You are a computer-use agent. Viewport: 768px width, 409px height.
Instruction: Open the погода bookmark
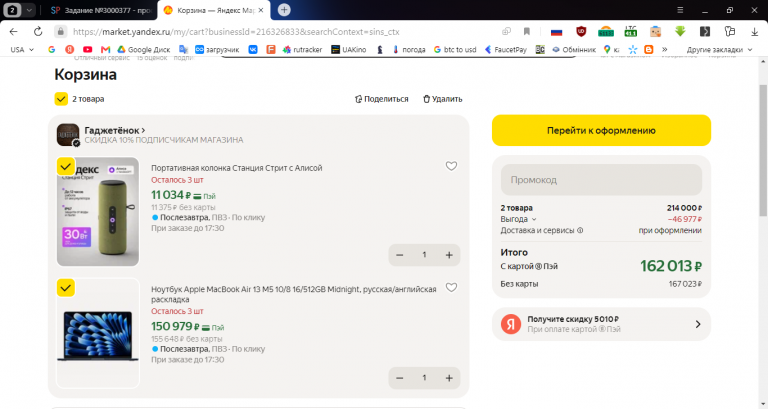408,49
